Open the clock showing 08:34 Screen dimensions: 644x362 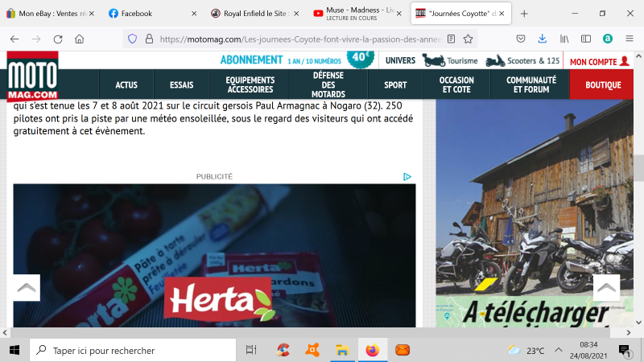(x=588, y=350)
